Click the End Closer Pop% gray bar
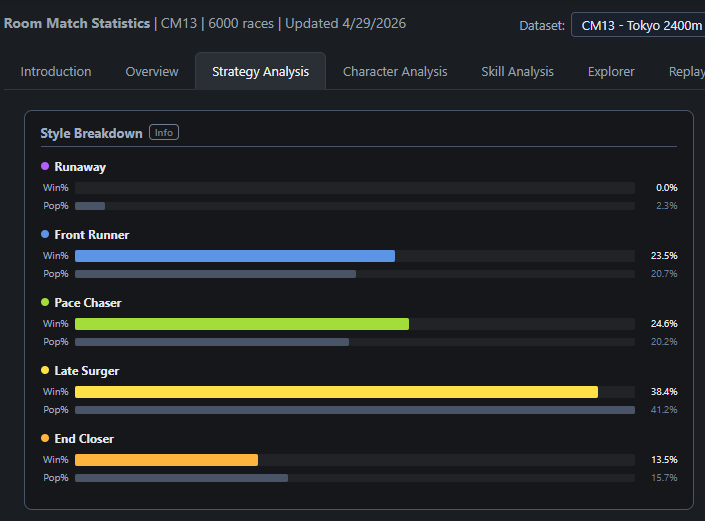 [x=181, y=478]
